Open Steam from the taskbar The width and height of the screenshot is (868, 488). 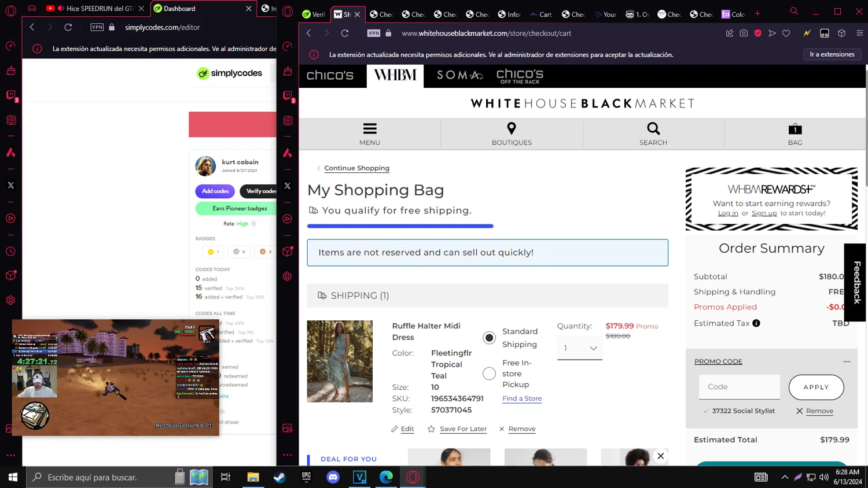(x=279, y=477)
